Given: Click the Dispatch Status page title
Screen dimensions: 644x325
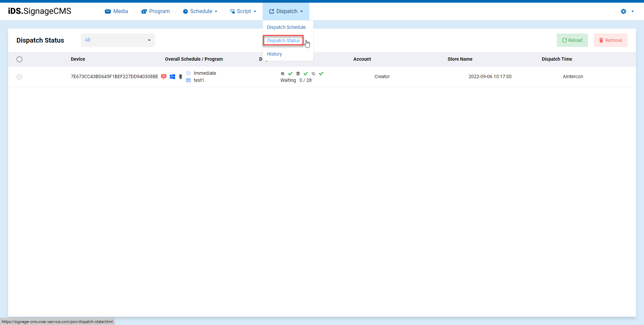Looking at the screenshot, I should point(40,40).
